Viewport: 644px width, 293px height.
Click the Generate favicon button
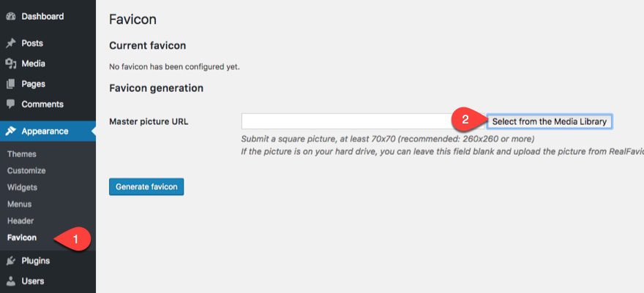point(146,187)
